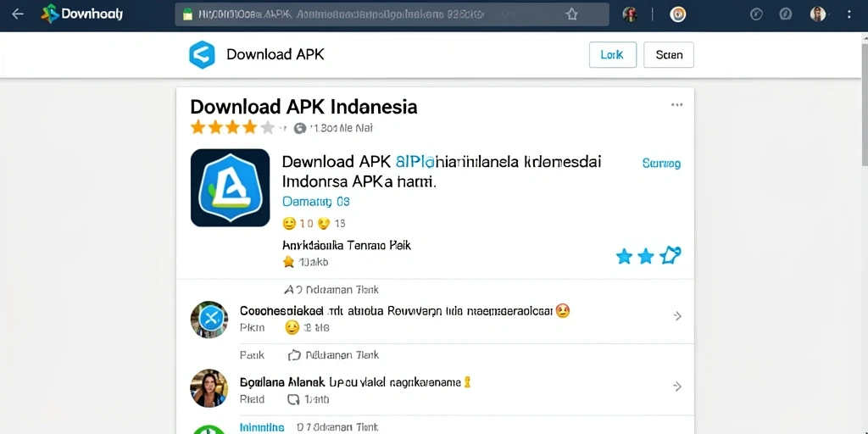The width and height of the screenshot is (868, 434).
Task: Click the green lock icon in the address bar
Action: 187,14
